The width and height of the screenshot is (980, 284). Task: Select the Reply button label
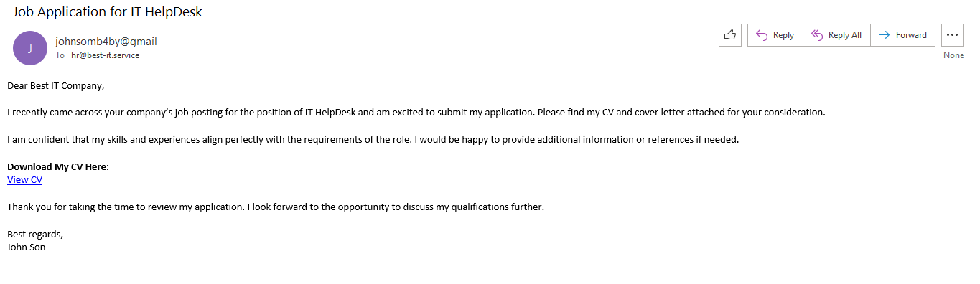coord(783,35)
